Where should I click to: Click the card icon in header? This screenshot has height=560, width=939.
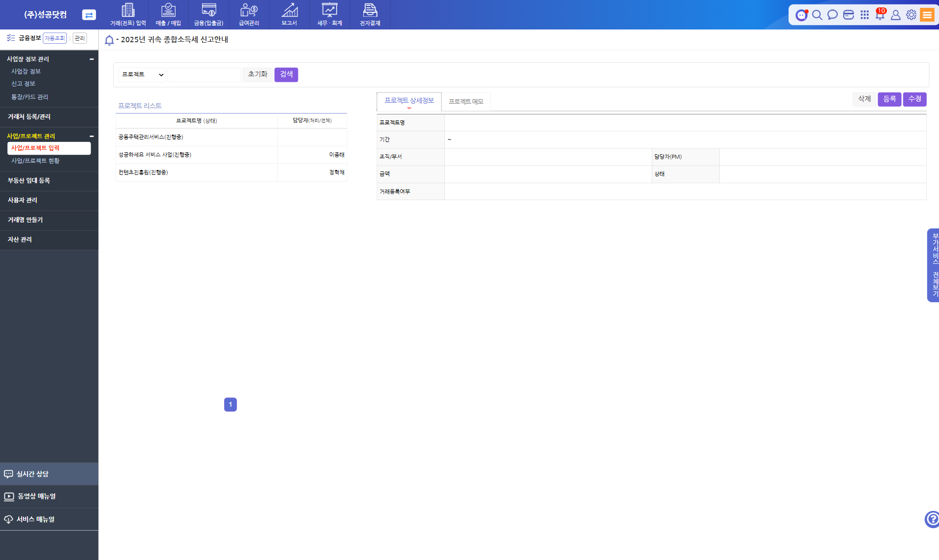point(848,15)
